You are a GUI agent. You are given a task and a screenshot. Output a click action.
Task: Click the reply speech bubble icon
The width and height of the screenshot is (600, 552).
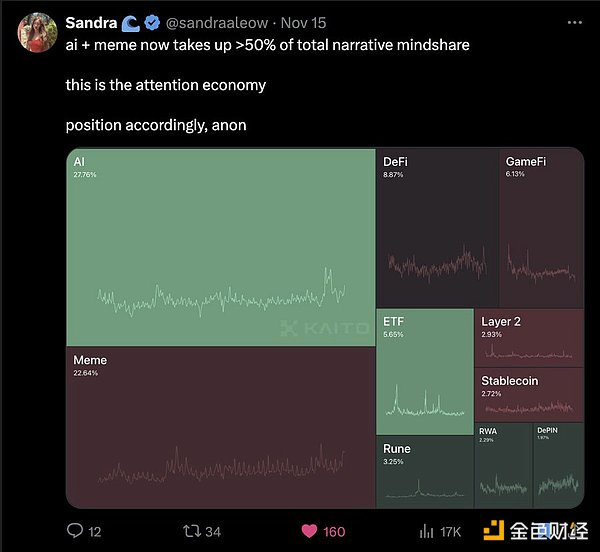[76, 531]
